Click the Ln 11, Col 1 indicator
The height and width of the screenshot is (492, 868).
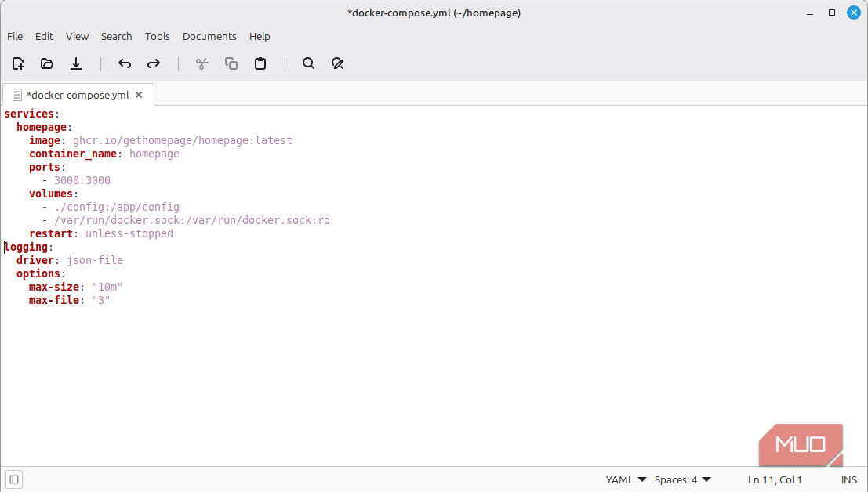pyautogui.click(x=775, y=479)
